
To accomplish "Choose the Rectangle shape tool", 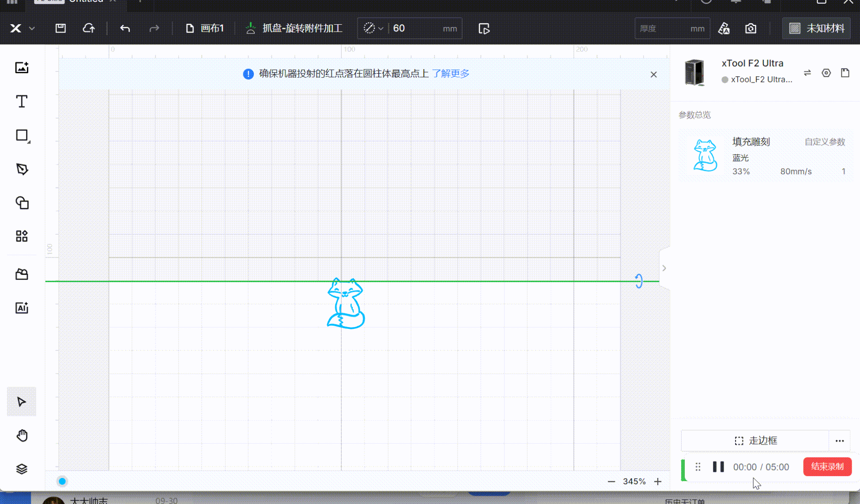I will point(21,135).
